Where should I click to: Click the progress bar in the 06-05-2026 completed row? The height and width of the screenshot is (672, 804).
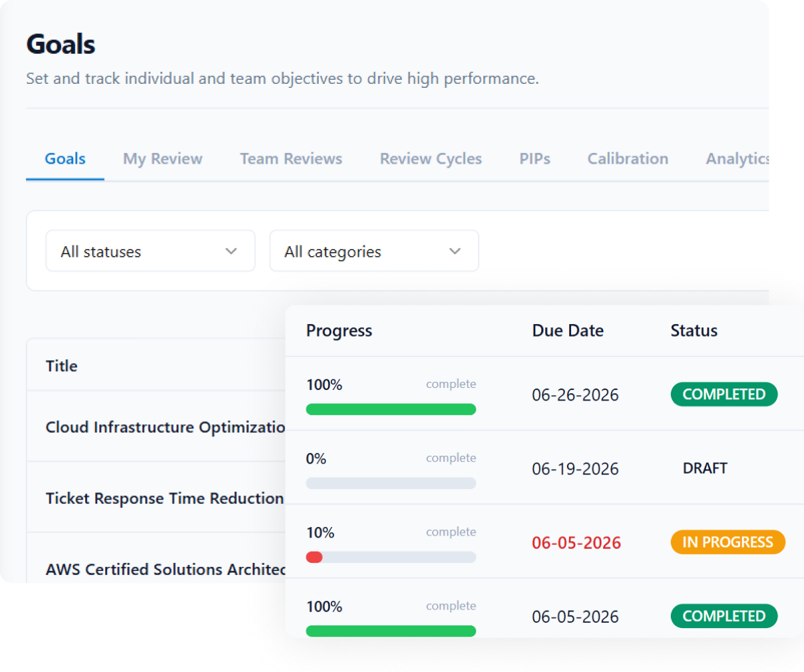click(391, 631)
